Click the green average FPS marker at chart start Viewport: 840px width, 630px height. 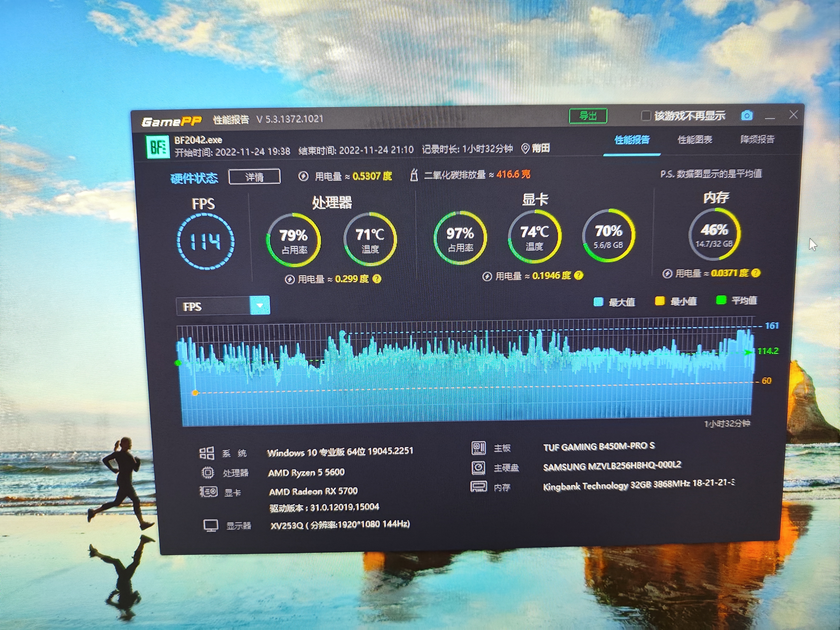pos(178,363)
